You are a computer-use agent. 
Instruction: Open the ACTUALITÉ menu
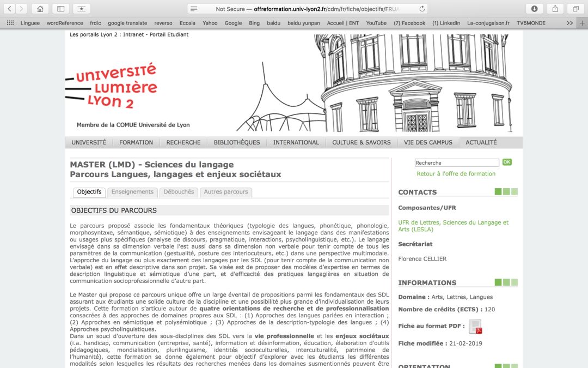[481, 142]
